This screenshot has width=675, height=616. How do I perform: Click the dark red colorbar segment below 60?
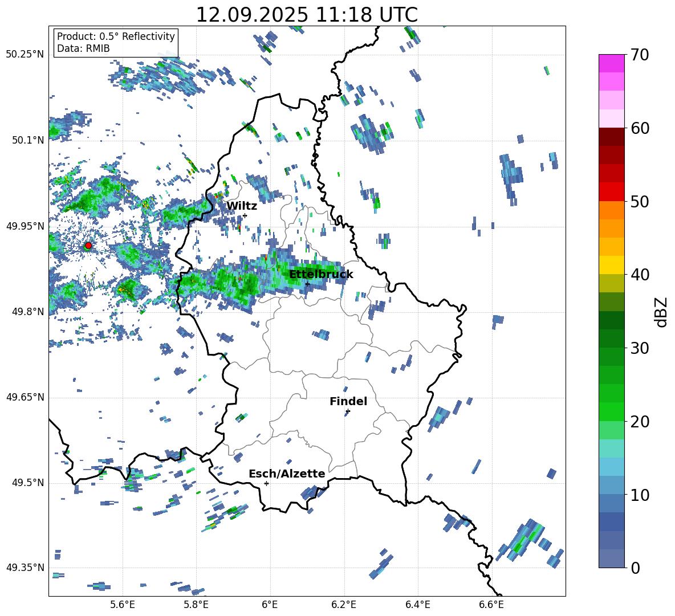[x=611, y=137]
